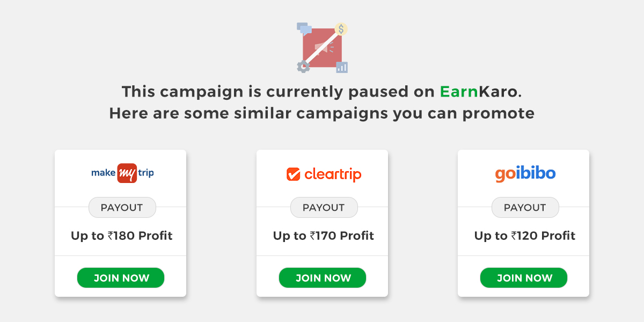Viewport: 644px width, 322px height.
Task: Click the dollar coin in the illustration
Action: pyautogui.click(x=342, y=28)
